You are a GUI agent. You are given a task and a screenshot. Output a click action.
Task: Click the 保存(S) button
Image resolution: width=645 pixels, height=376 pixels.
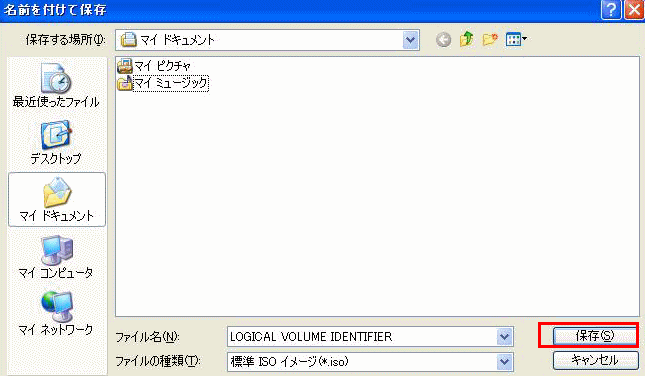pyautogui.click(x=595, y=336)
